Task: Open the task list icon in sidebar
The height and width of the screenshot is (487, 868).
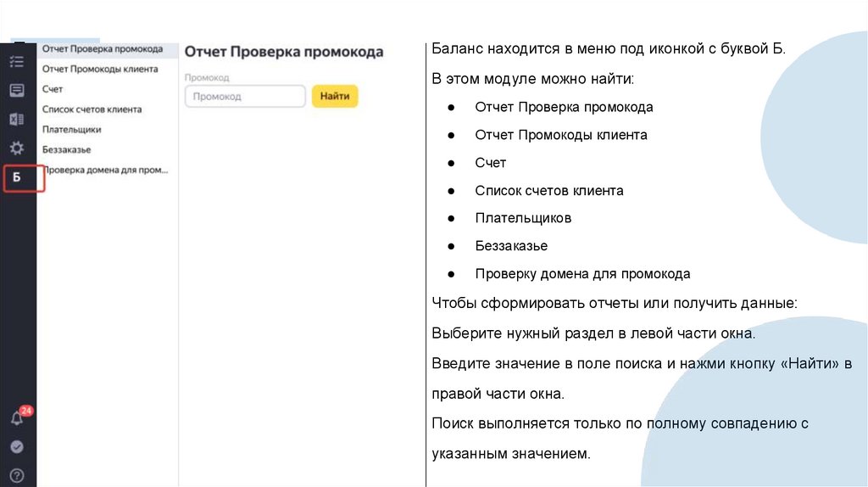Action: [x=17, y=61]
